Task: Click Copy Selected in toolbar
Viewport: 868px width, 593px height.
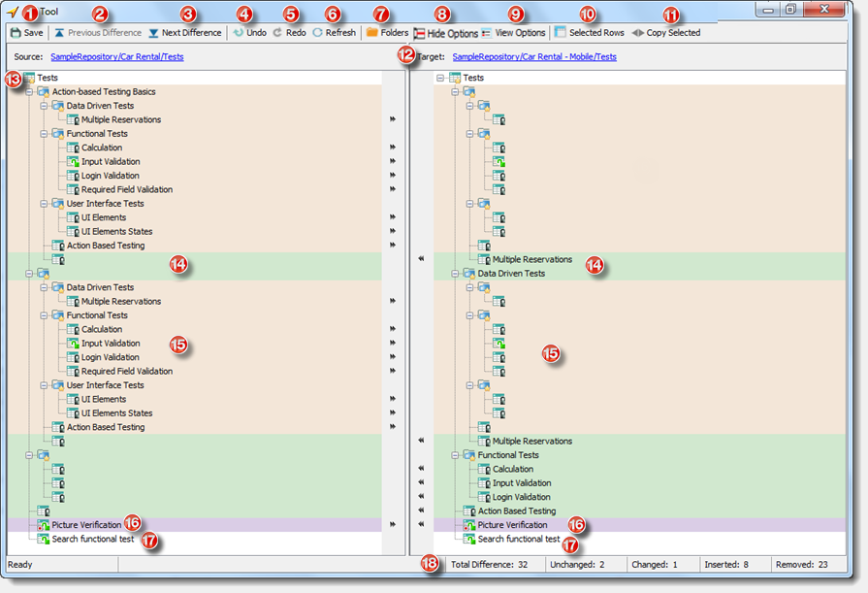Action: 666,33
